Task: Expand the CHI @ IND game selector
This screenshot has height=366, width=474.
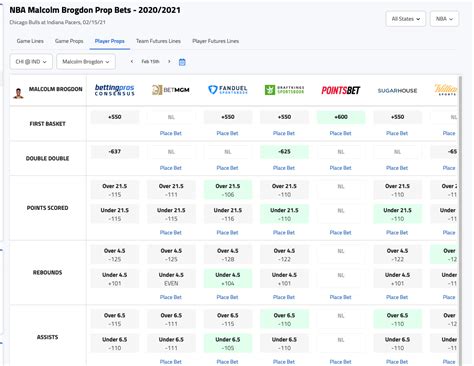Action: coord(31,62)
